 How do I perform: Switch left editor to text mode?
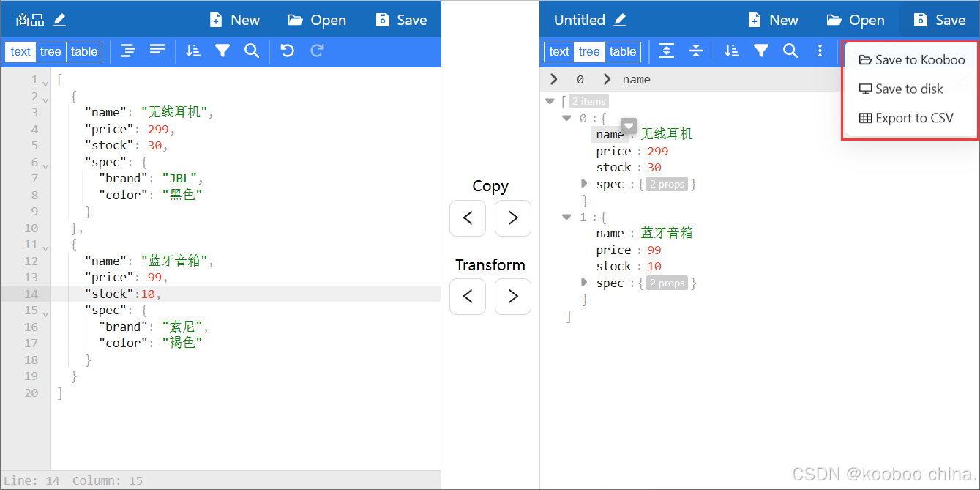tap(20, 51)
